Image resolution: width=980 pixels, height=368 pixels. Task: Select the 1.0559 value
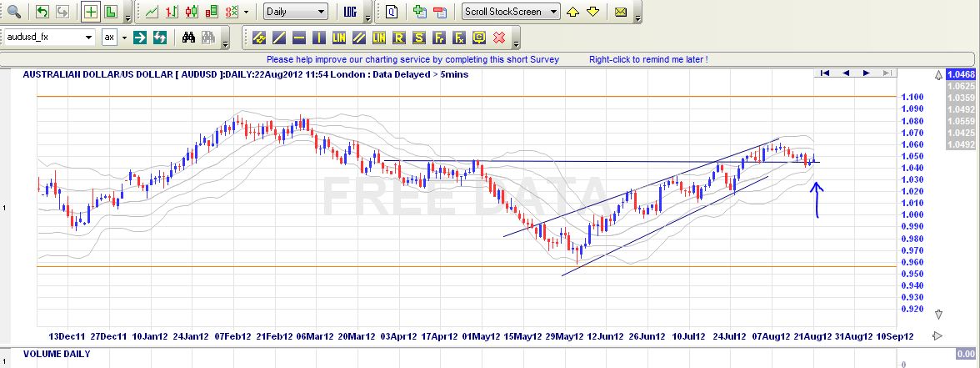pyautogui.click(x=962, y=122)
